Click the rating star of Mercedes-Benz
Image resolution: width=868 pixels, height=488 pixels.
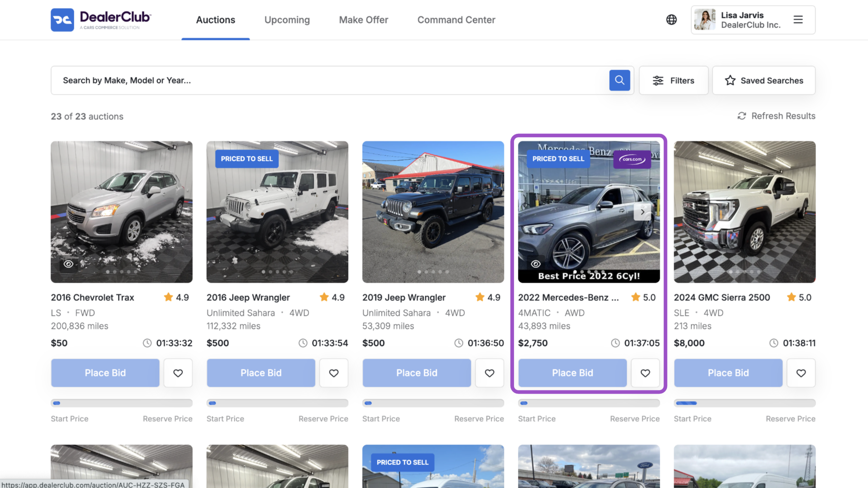pyautogui.click(x=635, y=297)
